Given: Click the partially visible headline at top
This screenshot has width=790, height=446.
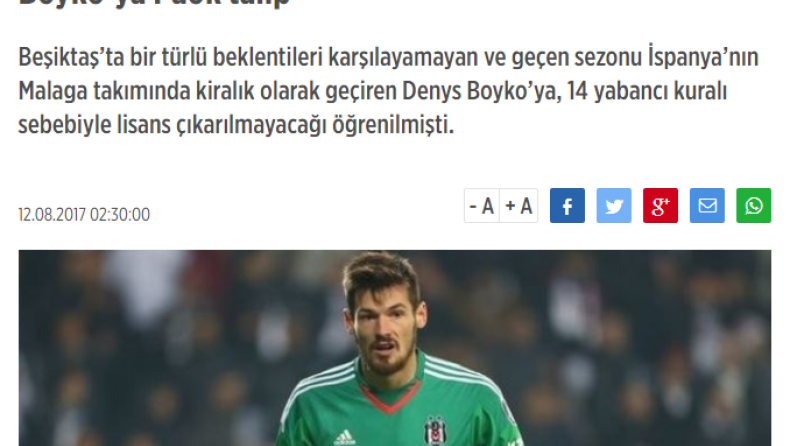Looking at the screenshot, I should (154, 3).
